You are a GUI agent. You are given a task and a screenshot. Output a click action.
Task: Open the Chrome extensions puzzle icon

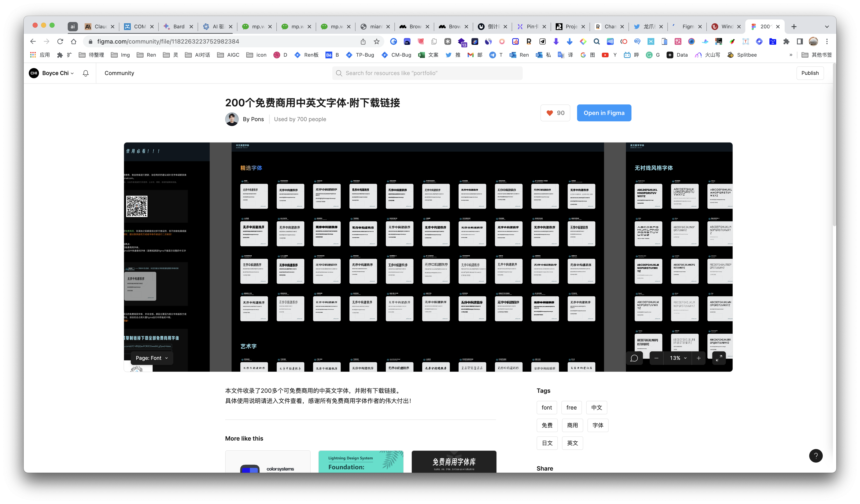click(786, 42)
